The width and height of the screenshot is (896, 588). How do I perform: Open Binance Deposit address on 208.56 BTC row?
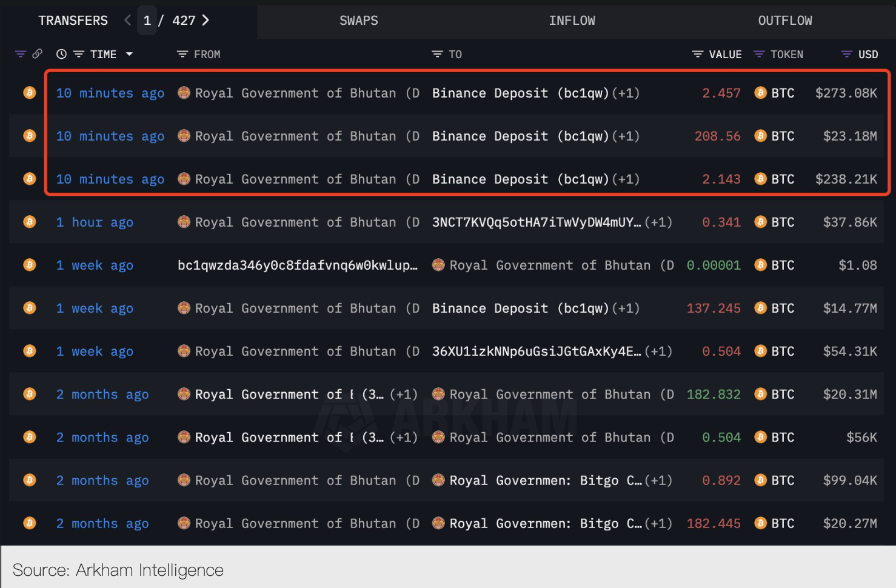point(520,136)
